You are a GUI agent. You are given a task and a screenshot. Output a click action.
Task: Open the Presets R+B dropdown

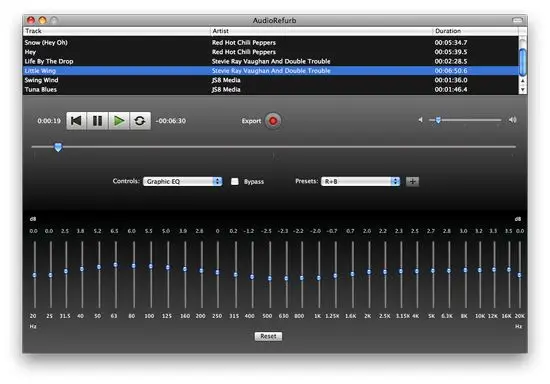[x=360, y=181]
